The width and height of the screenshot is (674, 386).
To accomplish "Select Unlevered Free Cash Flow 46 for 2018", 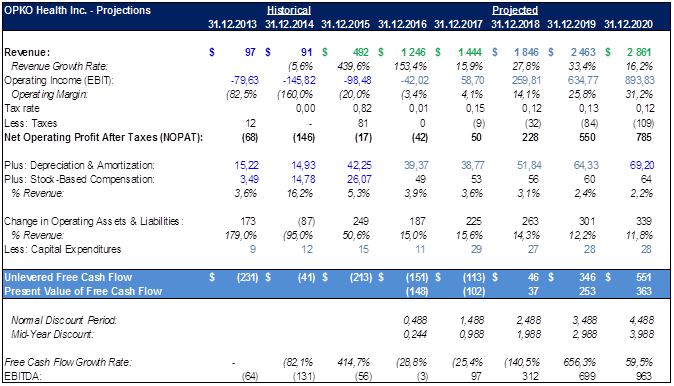I will [533, 277].
